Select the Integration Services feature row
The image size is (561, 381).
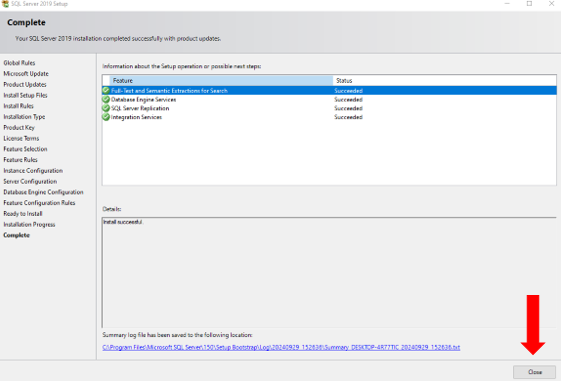[x=329, y=117]
